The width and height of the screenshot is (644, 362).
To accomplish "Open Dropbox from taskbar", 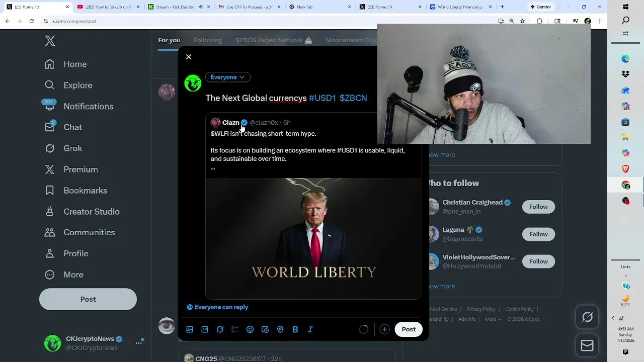I will (x=625, y=74).
